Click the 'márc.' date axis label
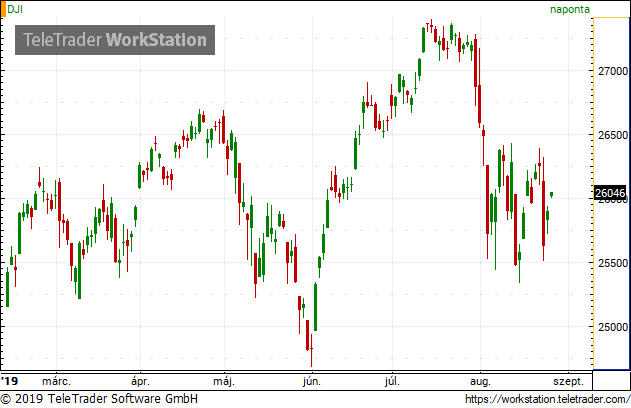Viewport: 631px width, 408px height. point(56,381)
